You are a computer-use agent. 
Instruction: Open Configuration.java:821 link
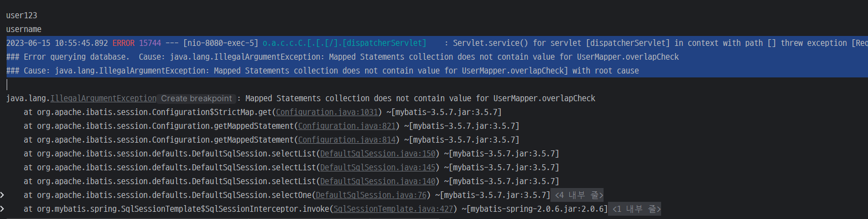click(347, 126)
